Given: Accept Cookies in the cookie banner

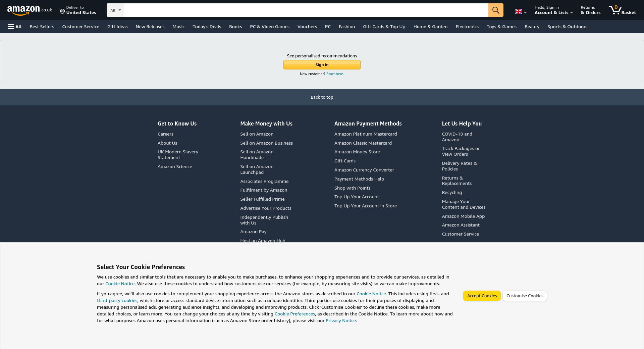Looking at the screenshot, I should click(x=482, y=296).
